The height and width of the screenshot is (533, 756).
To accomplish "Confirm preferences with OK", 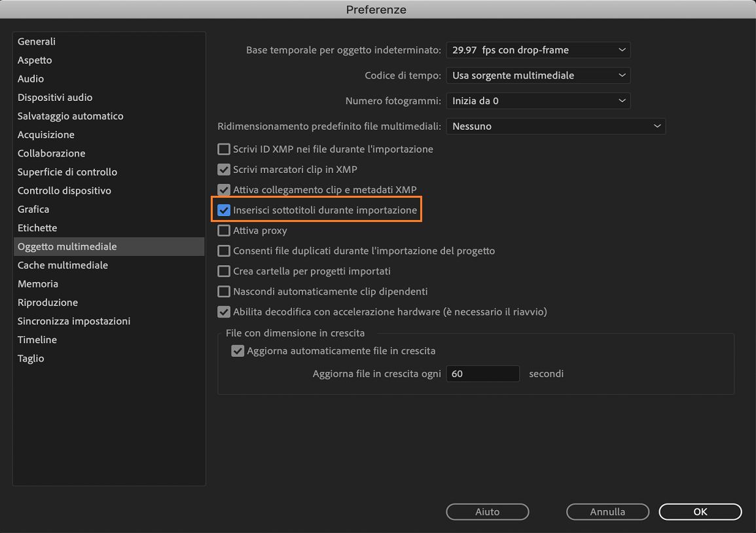I will click(700, 512).
